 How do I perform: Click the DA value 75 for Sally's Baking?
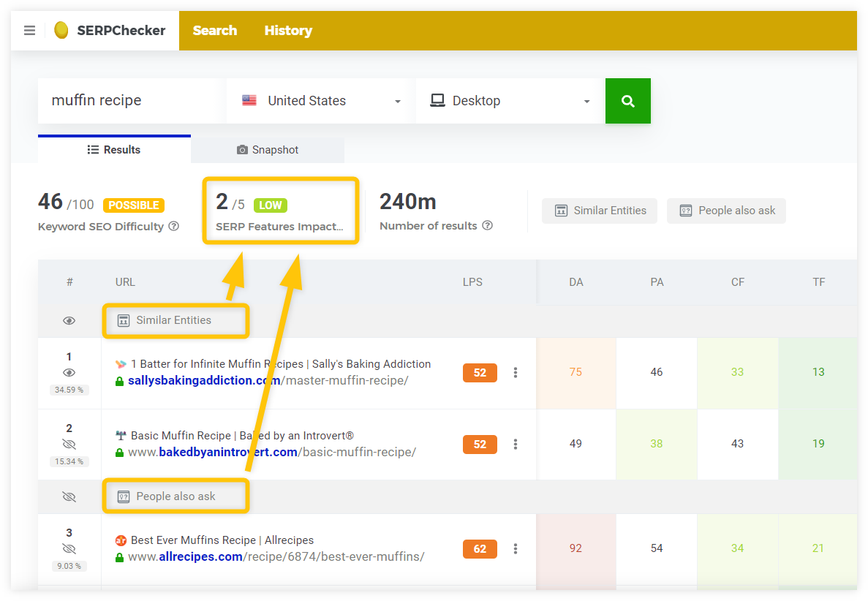click(575, 372)
